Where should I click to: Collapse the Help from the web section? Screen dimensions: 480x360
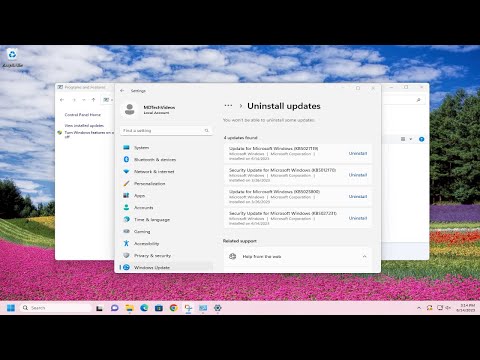pos(364,256)
